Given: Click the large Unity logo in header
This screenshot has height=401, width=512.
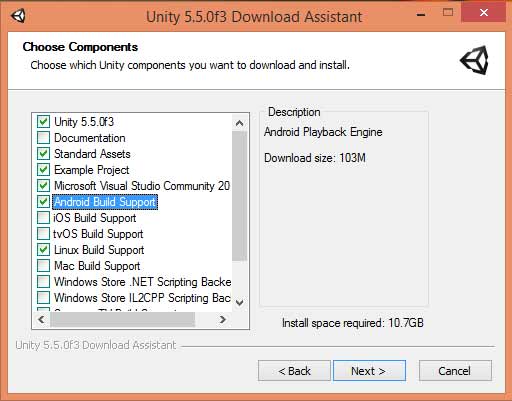Looking at the screenshot, I should (474, 60).
